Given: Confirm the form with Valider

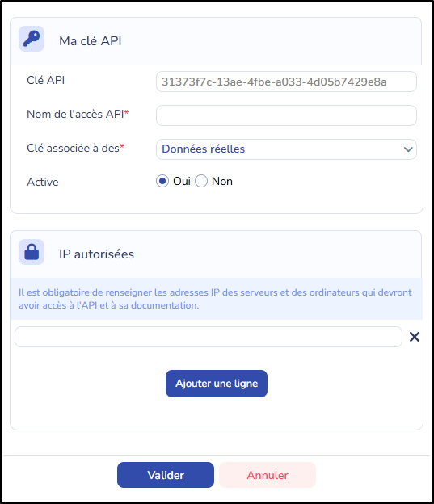Looking at the screenshot, I should 166,475.
